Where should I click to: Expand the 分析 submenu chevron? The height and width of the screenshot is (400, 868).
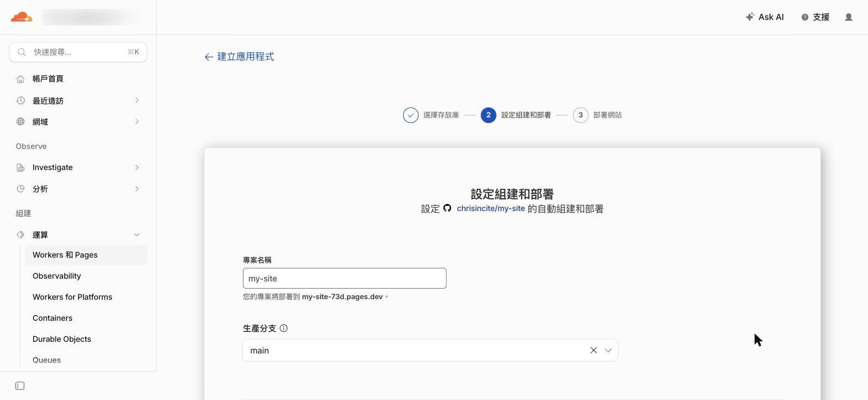tap(137, 189)
